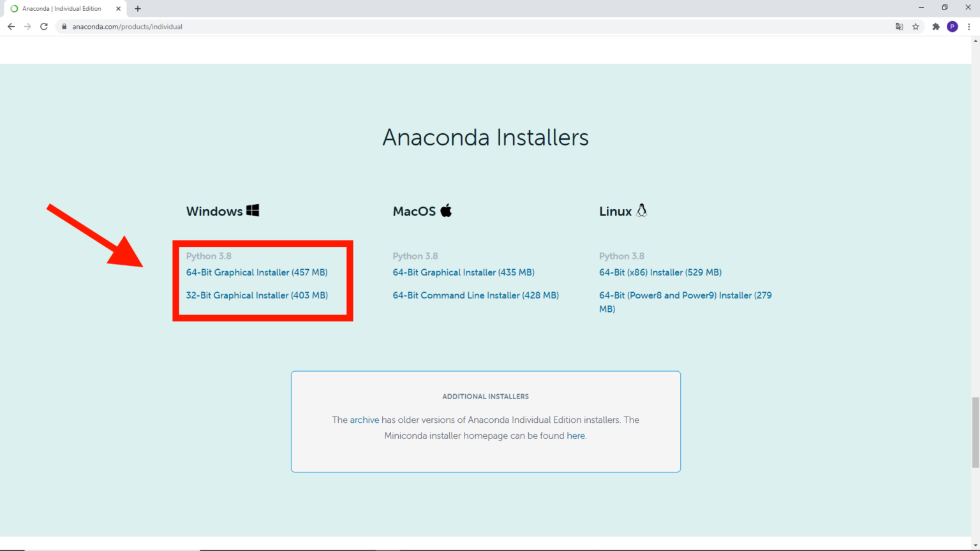Image resolution: width=980 pixels, height=551 pixels.
Task: Close the Anaconda Individual Edition tab
Action: (x=118, y=9)
